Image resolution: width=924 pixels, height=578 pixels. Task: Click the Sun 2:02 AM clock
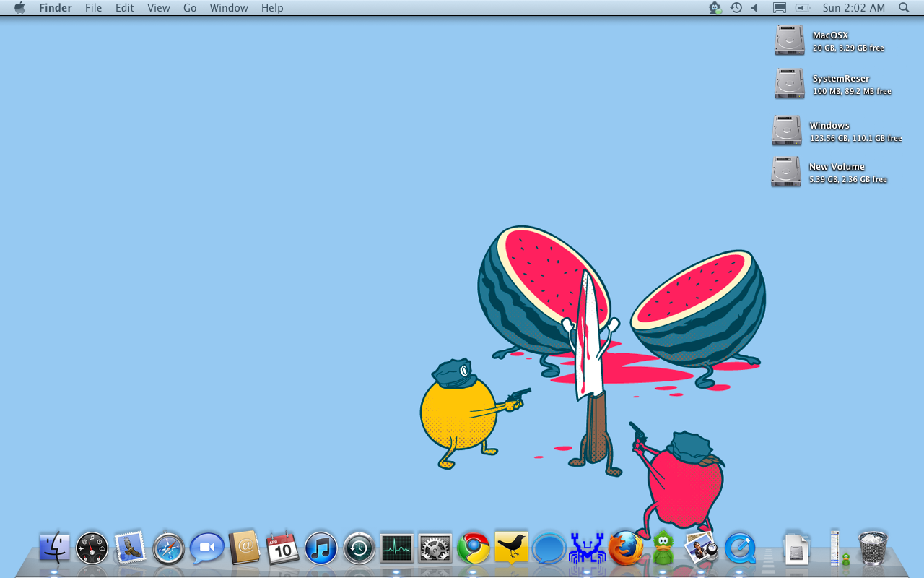tap(853, 8)
